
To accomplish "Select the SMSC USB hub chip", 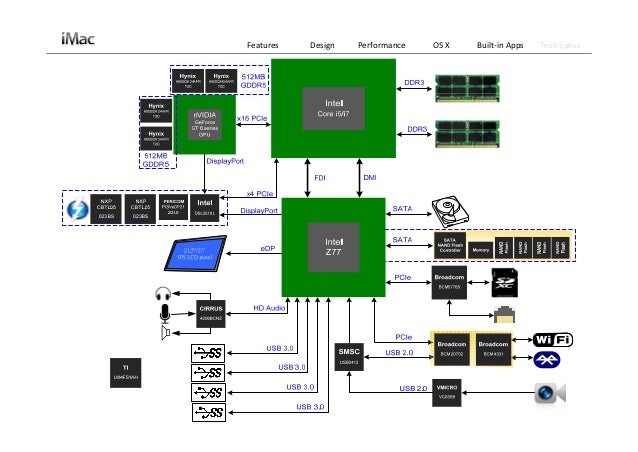I will (x=349, y=357).
